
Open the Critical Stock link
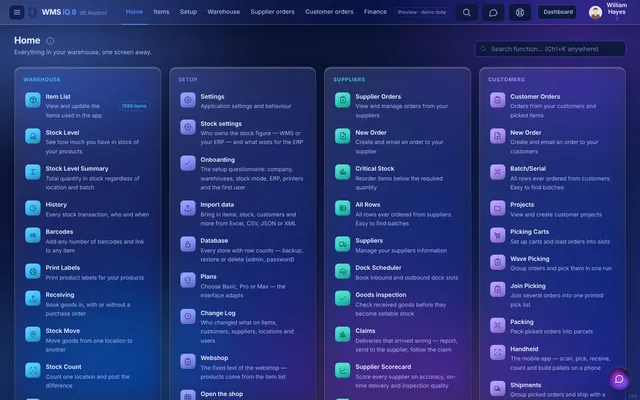[374, 169]
